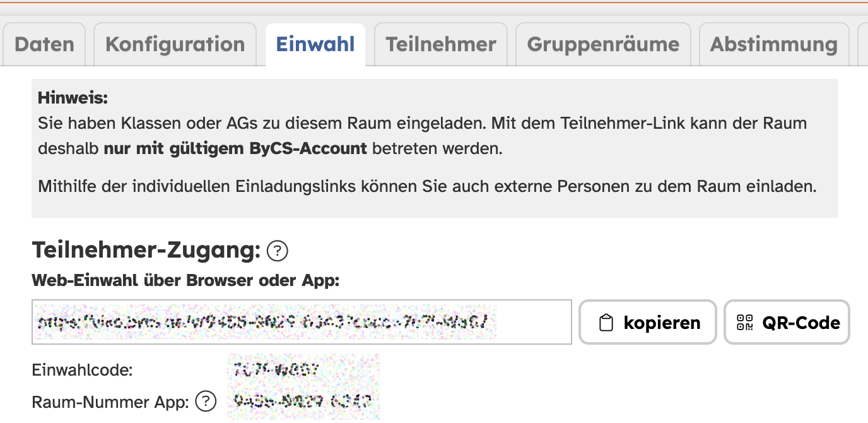
Task: Click the blurred Raum-Nummer App value
Action: [302, 400]
